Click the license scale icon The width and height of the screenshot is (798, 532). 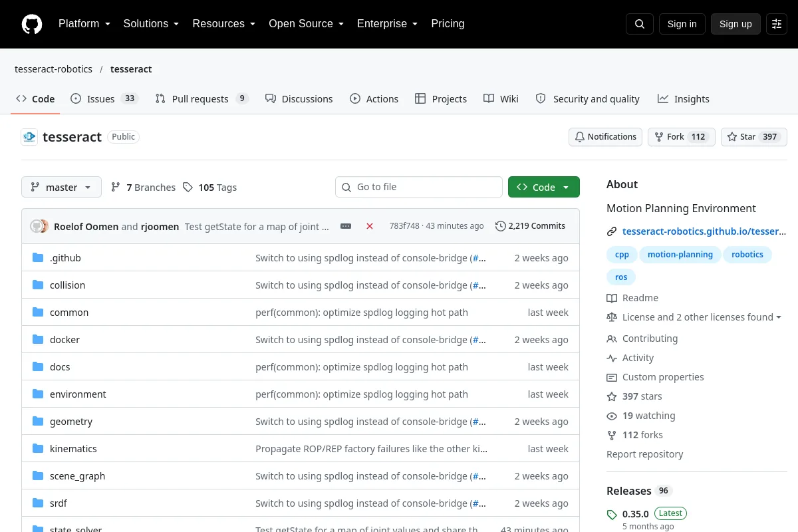(612, 317)
